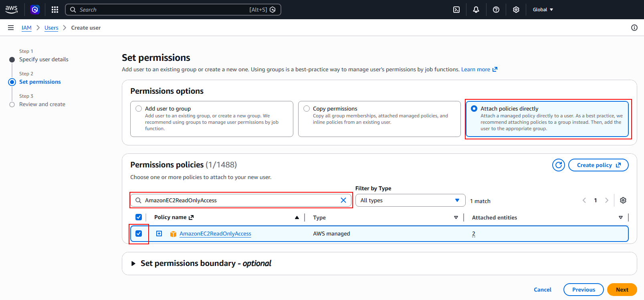
Task: Open policy table preferences gear
Action: [x=623, y=200]
